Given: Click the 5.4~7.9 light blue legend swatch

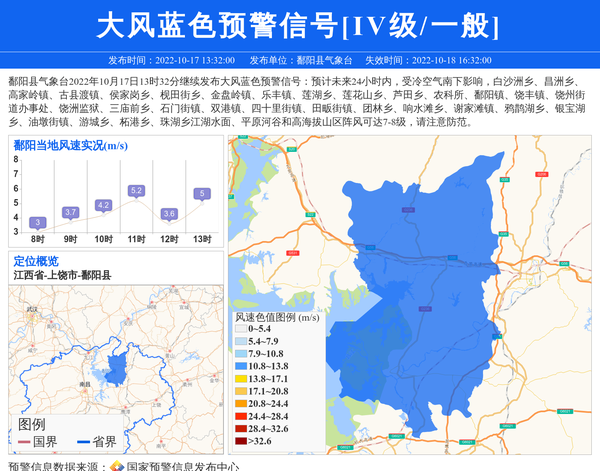Looking at the screenshot, I should 240,342.
